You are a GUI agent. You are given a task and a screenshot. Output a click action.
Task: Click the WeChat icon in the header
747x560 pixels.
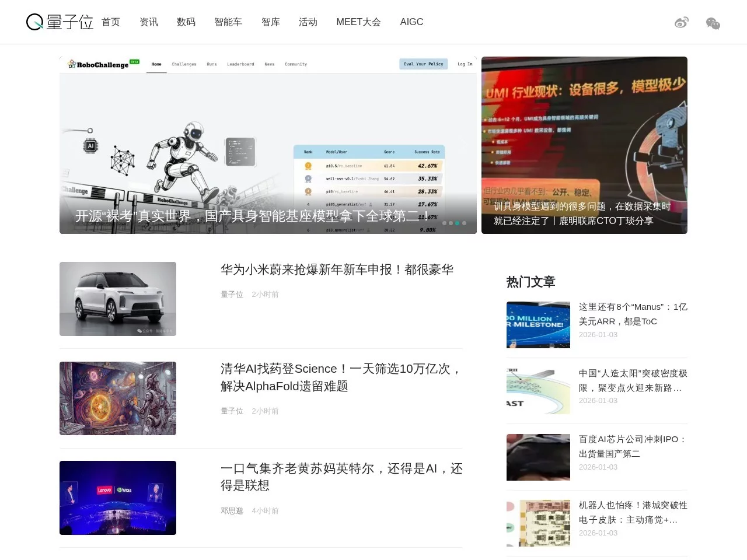[x=713, y=23]
